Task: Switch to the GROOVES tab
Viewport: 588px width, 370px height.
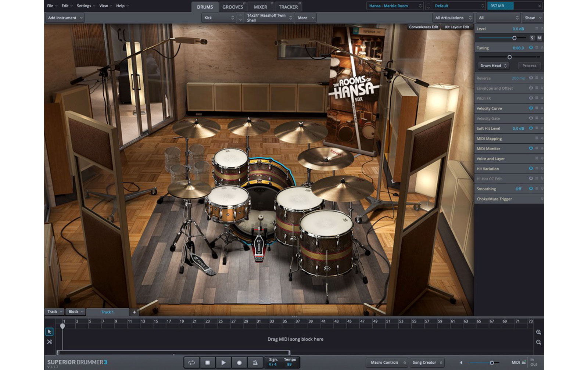Action: tap(233, 7)
